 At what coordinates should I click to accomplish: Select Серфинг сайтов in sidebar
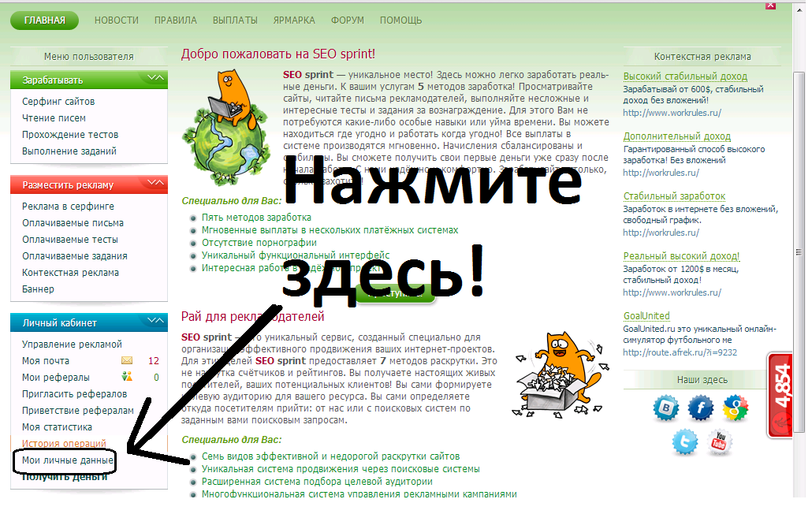[58, 102]
